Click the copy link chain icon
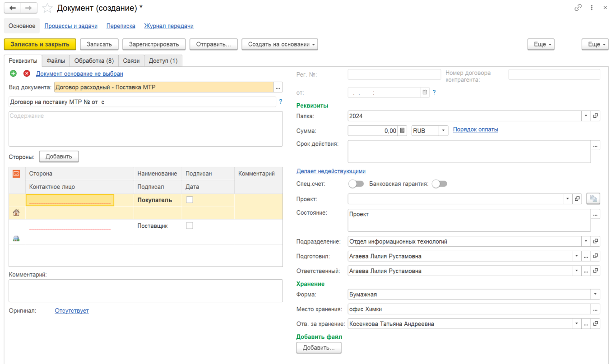Image resolution: width=612 pixels, height=364 pixels. pos(578,8)
